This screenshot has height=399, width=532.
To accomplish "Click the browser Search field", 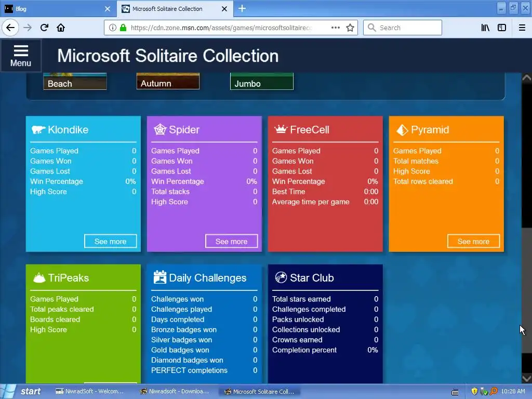I will click(403, 28).
